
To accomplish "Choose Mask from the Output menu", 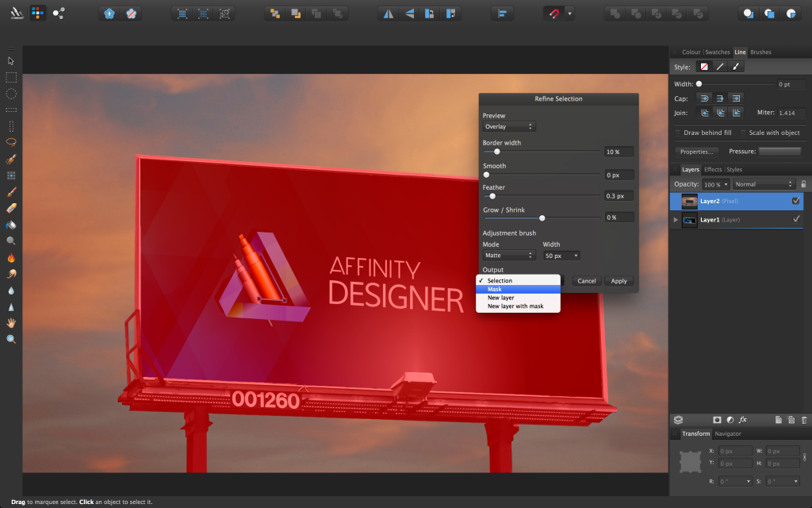I will coord(518,289).
